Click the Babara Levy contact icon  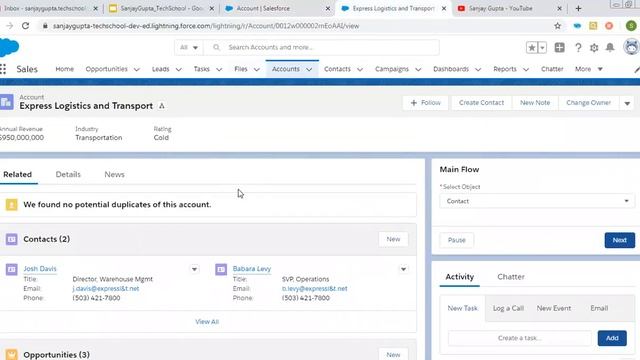click(x=221, y=269)
